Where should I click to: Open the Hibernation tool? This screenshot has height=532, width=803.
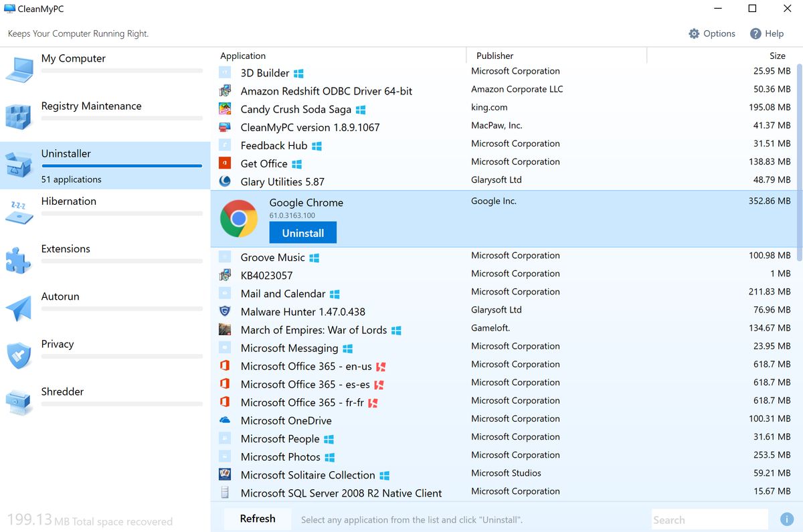[x=70, y=201]
